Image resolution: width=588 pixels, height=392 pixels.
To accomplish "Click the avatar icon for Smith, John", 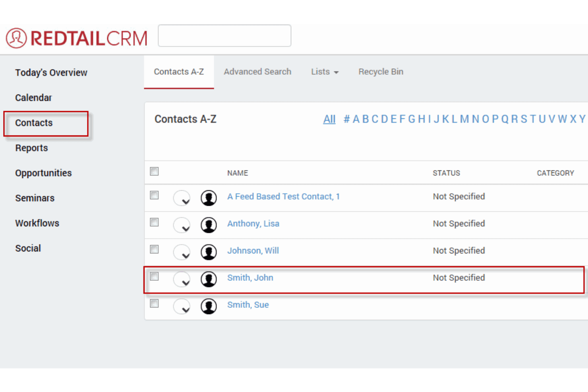I will (x=209, y=279).
